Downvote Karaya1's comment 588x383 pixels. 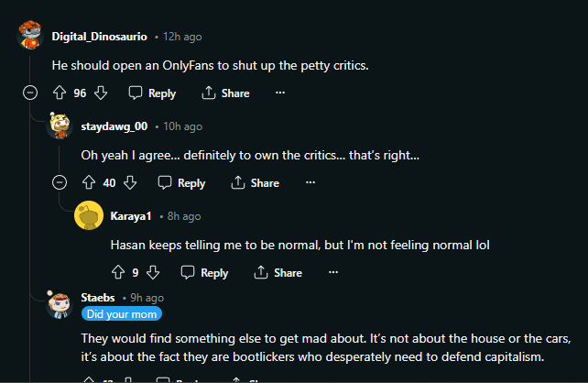point(153,272)
